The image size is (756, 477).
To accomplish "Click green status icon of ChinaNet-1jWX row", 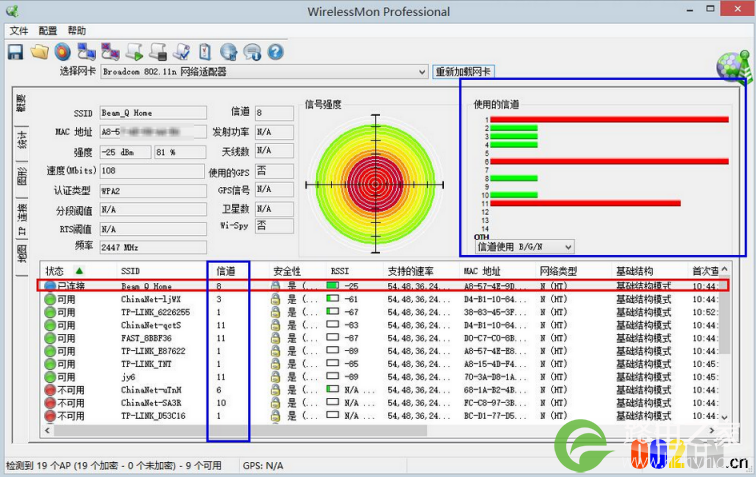I will [x=50, y=299].
